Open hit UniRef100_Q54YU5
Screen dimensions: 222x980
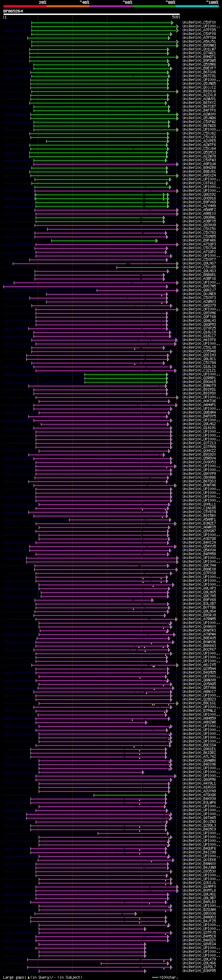199,546
